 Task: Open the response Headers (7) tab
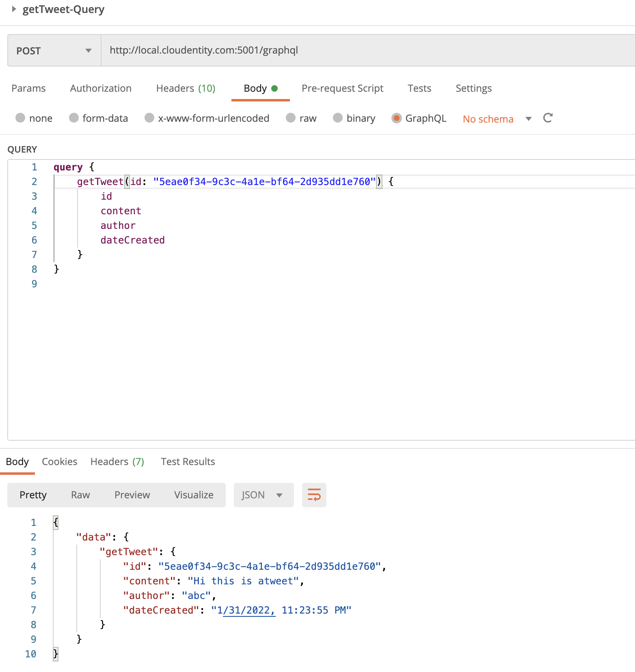(x=117, y=462)
